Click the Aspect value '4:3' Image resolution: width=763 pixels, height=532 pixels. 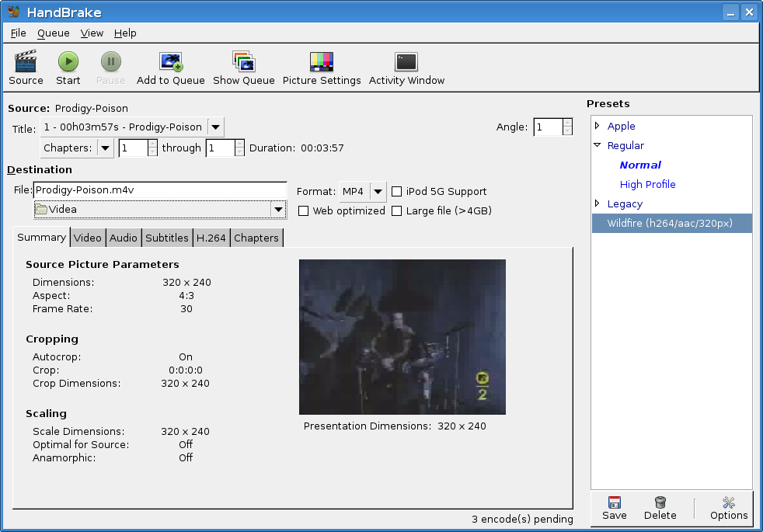186,296
